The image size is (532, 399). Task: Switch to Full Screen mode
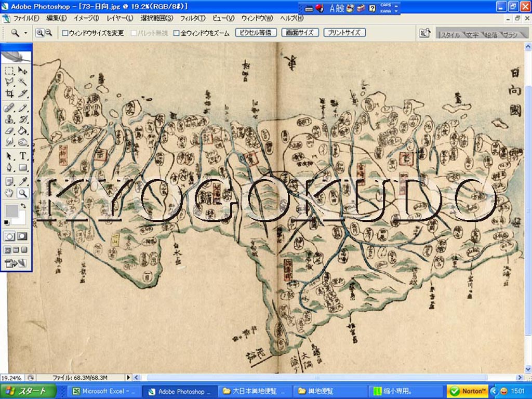tap(24, 250)
